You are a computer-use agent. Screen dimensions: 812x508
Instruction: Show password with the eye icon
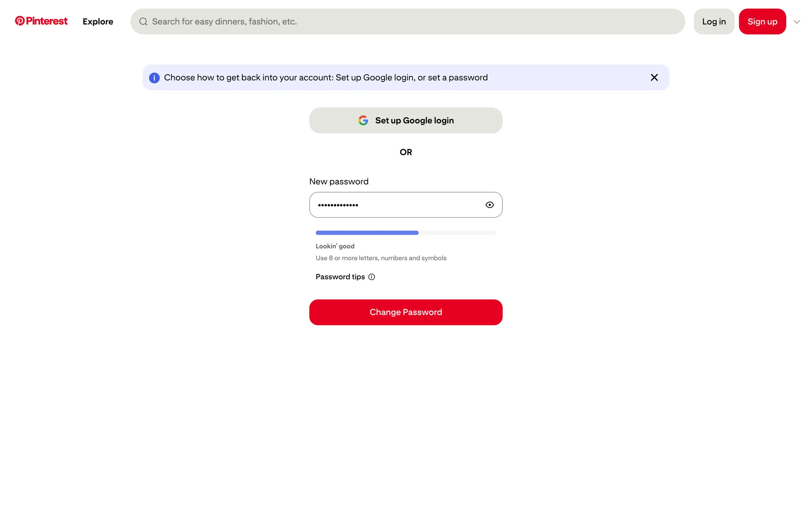pos(489,205)
